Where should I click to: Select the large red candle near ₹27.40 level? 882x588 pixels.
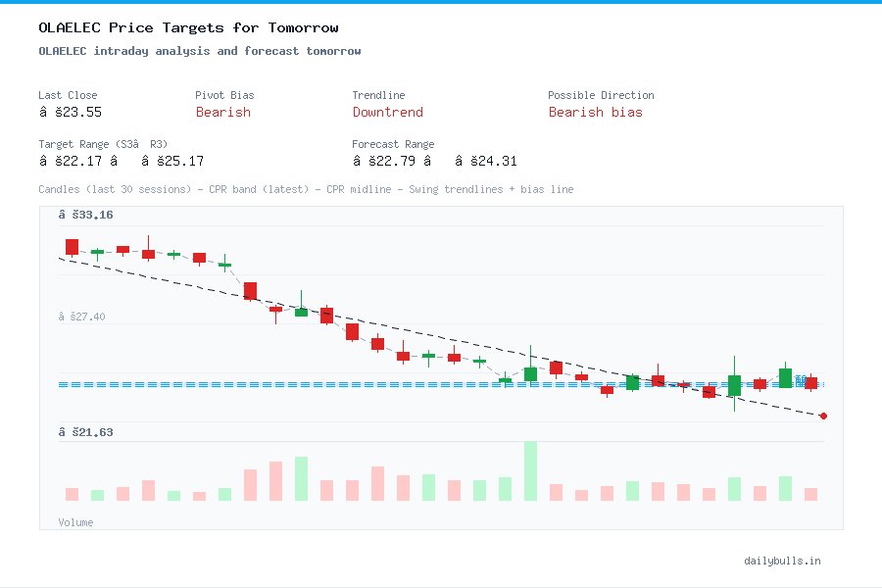(250, 291)
